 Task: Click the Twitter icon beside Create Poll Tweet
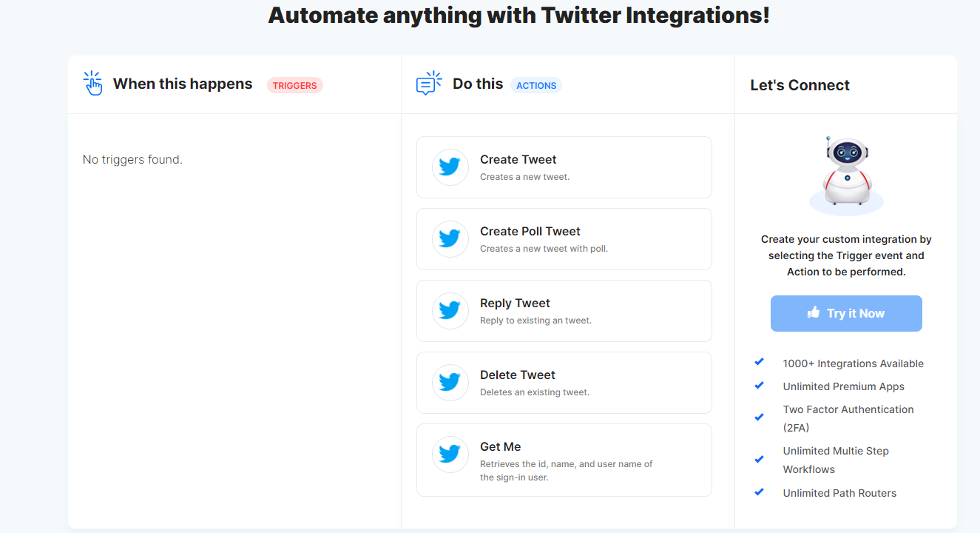coord(450,239)
